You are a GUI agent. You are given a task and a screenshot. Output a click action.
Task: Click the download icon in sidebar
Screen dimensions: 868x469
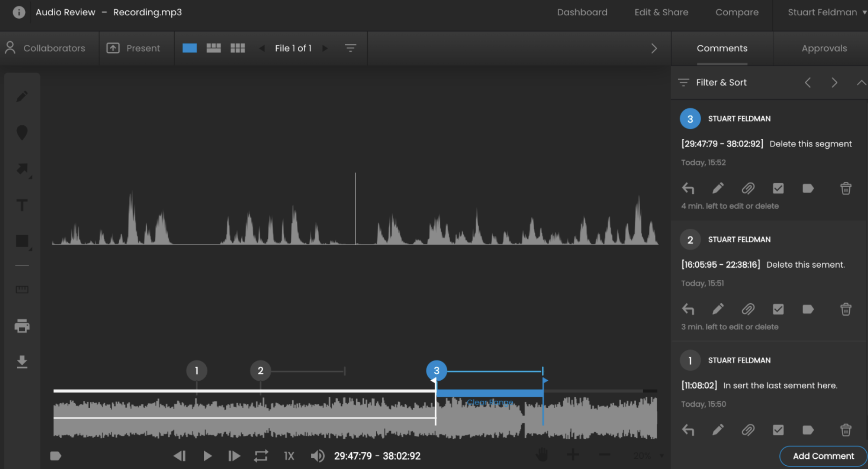[22, 362]
